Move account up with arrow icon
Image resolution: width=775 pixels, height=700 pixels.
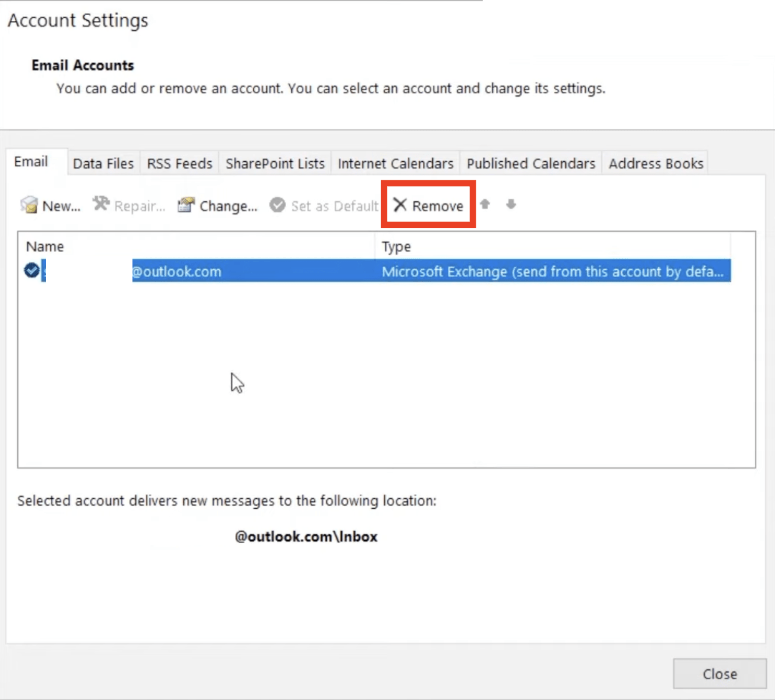tap(485, 204)
